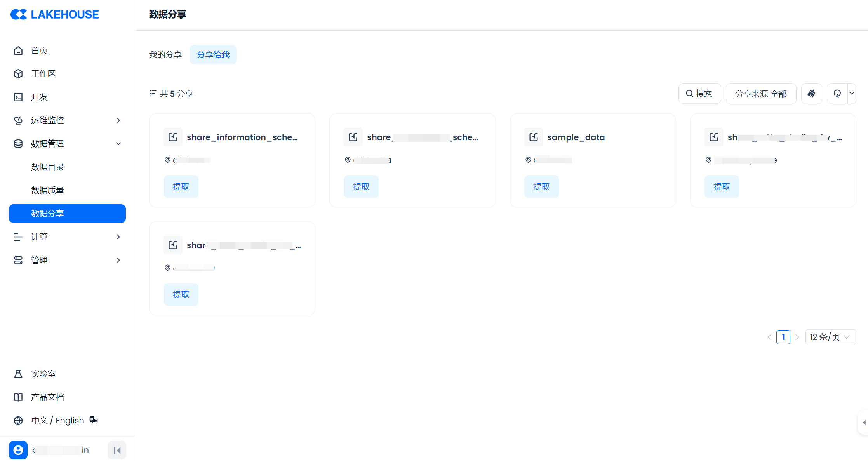Click the user avatar icon

click(18, 450)
